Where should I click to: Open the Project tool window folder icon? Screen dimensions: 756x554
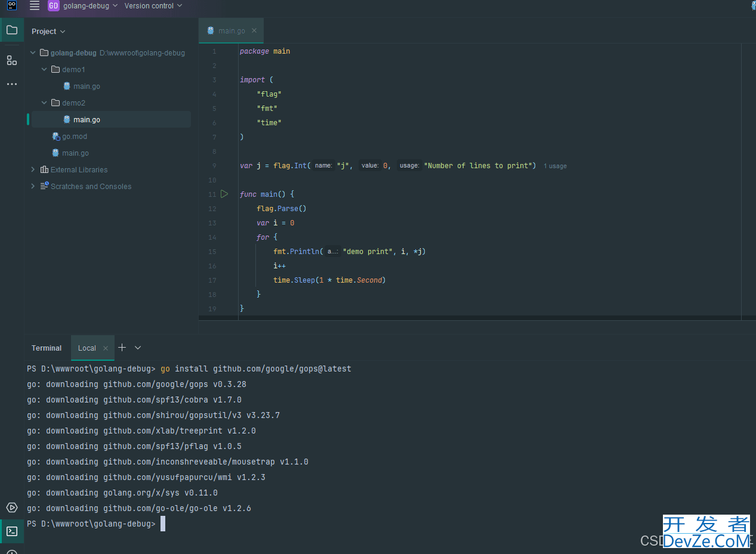pos(12,30)
